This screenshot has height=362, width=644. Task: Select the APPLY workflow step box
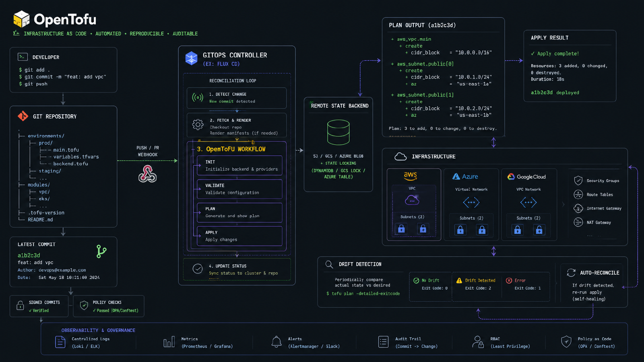[239, 236]
